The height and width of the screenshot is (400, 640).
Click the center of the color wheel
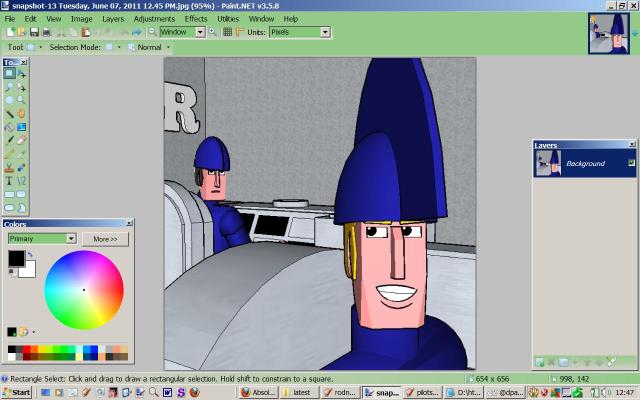(84, 290)
